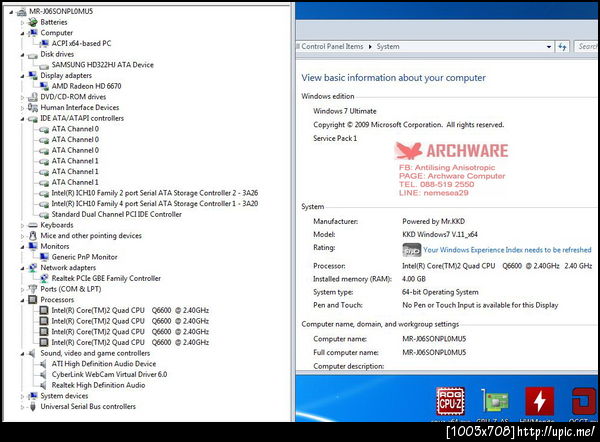The height and width of the screenshot is (442, 600).
Task: Open the OCCT desktop icon
Action: [584, 401]
